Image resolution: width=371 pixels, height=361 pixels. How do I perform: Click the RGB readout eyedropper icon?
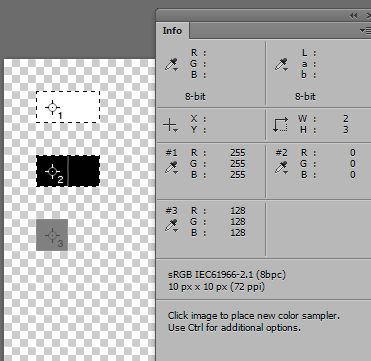(172, 64)
